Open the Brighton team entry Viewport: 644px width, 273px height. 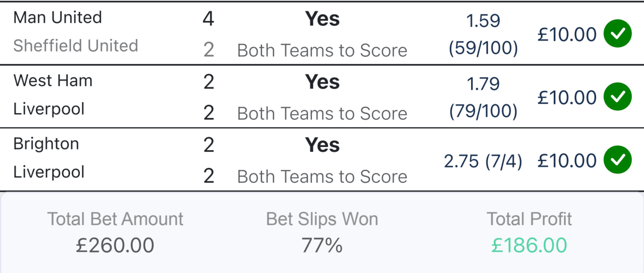pyautogui.click(x=46, y=144)
